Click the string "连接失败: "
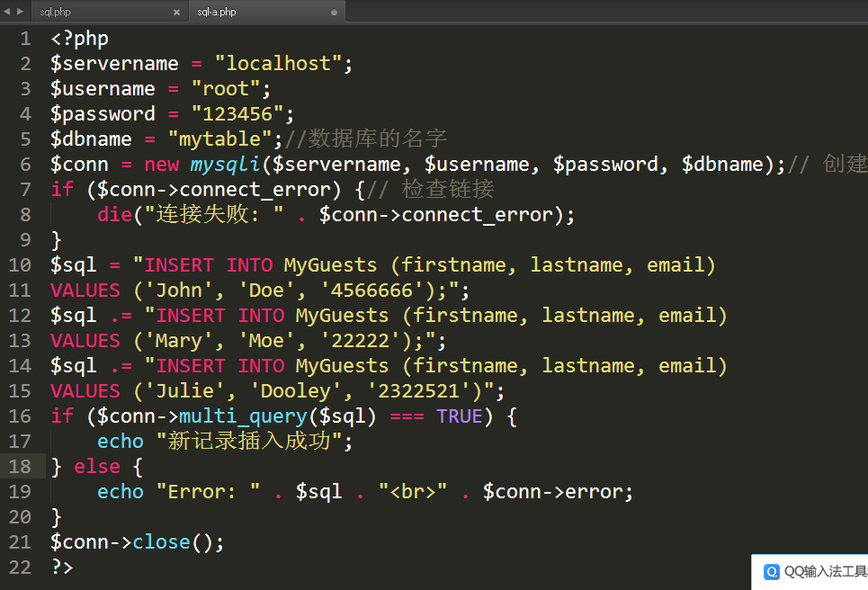Screen dimensions: 868x590 (214, 215)
